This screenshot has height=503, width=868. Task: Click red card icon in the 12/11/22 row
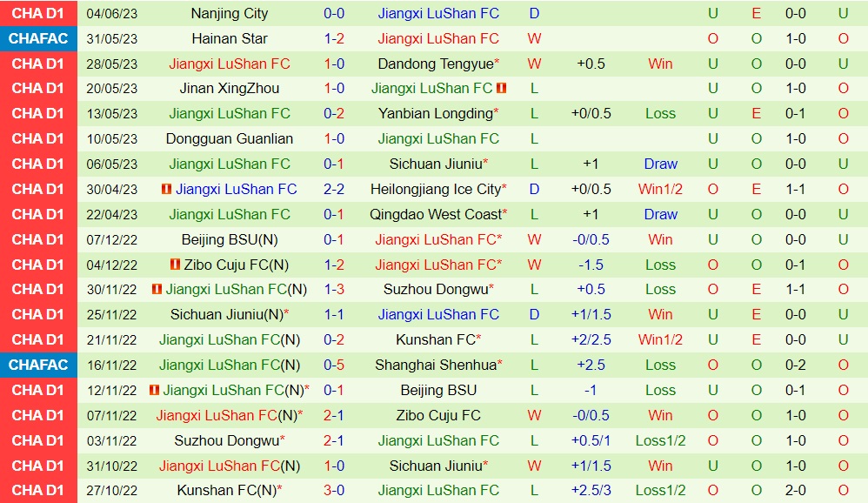[x=154, y=390]
